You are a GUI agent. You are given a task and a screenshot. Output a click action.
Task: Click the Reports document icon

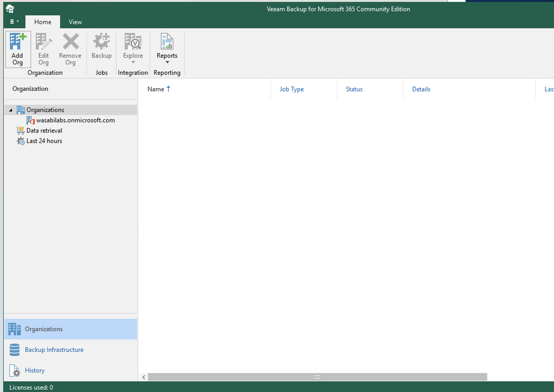[167, 41]
